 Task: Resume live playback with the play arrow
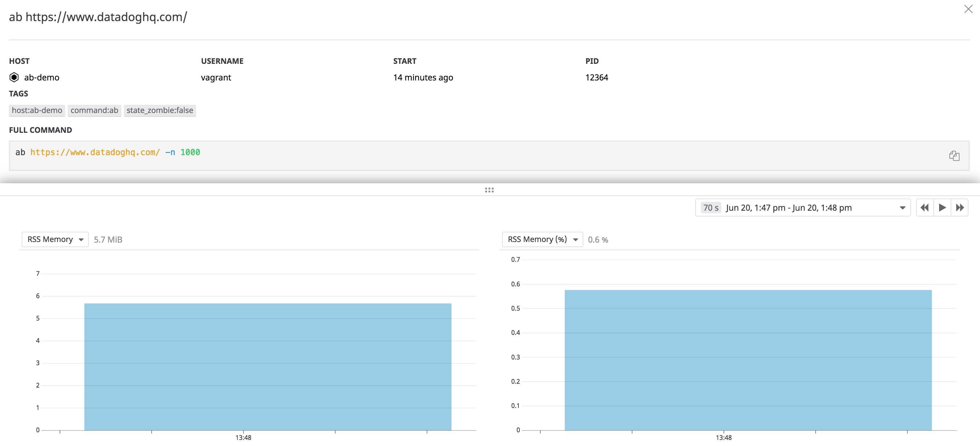tap(942, 208)
